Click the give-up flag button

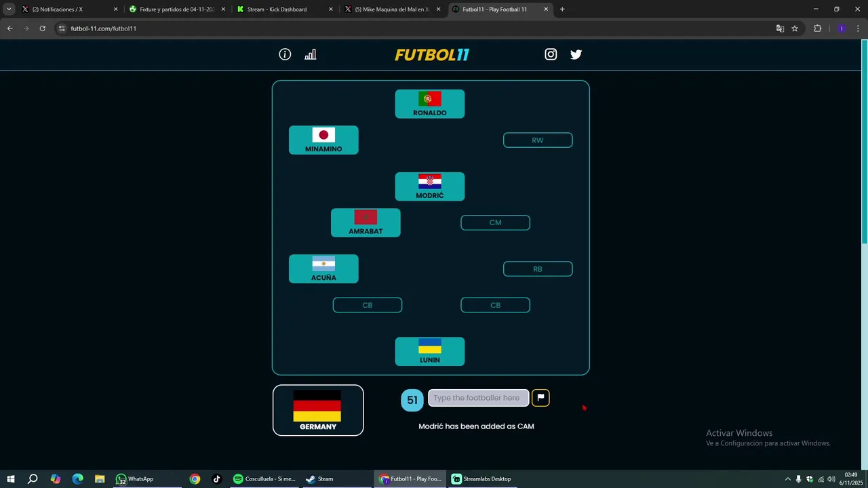[x=540, y=398]
